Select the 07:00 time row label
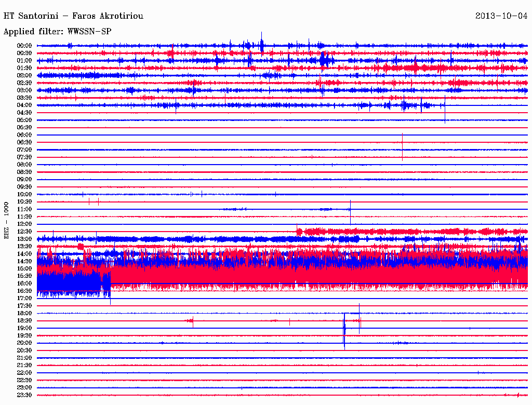Image resolution: width=532 pixels, height=405 pixels. (x=24, y=150)
